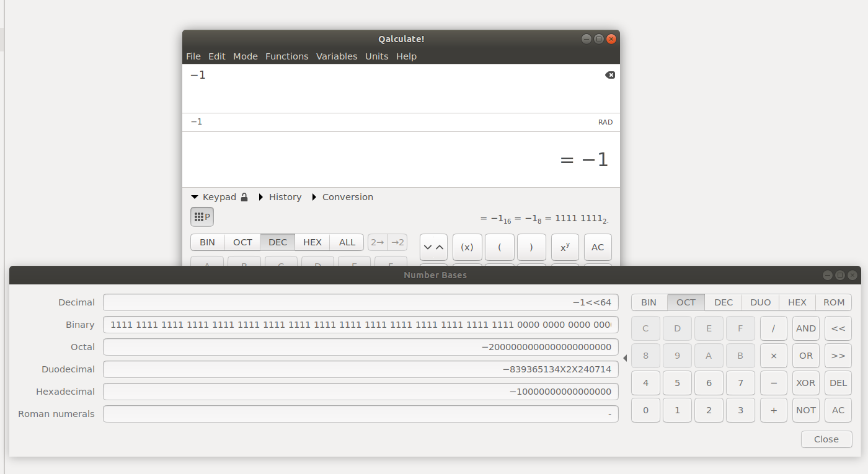The height and width of the screenshot is (474, 868).
Task: Click into the Binary input field
Action: click(x=361, y=325)
